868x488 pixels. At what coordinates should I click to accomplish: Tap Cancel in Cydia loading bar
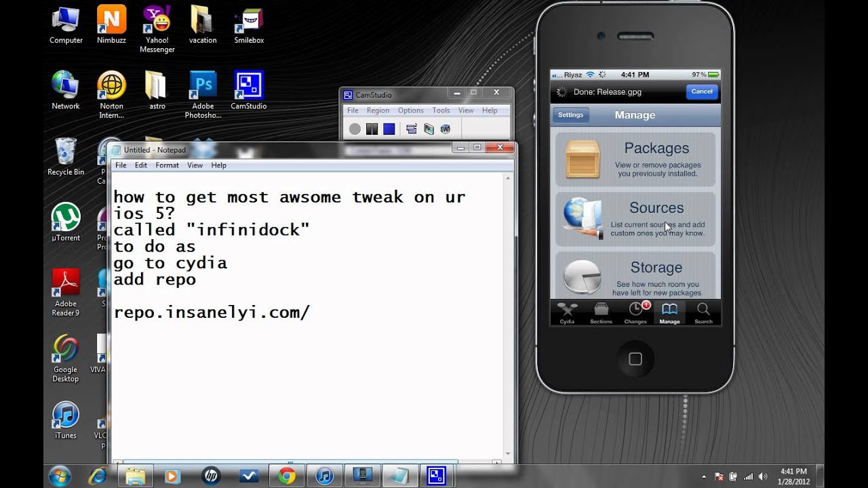point(702,91)
